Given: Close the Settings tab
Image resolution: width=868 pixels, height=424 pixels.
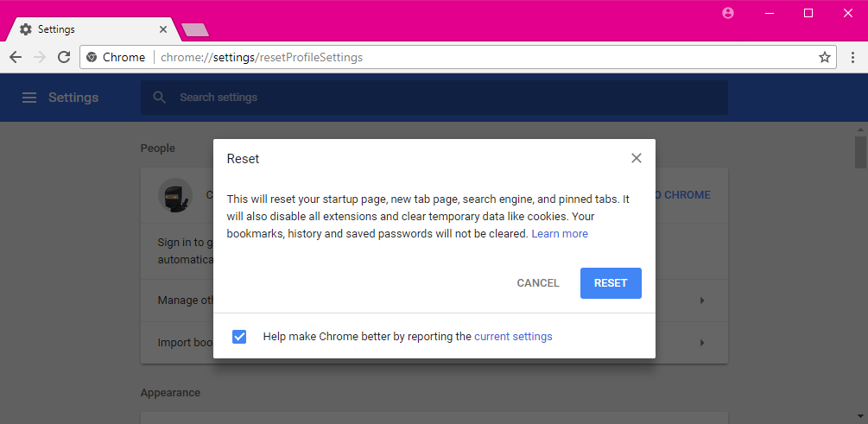Looking at the screenshot, I should 162,29.
